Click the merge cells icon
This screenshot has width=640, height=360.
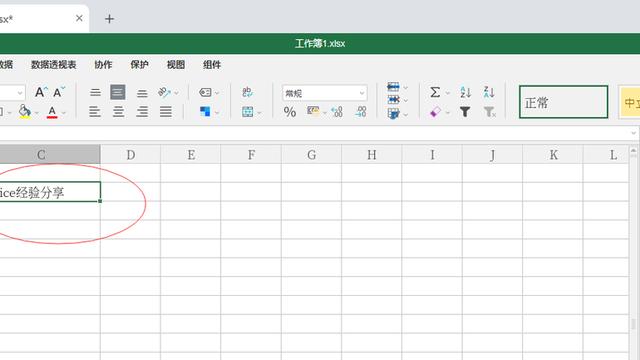247,112
